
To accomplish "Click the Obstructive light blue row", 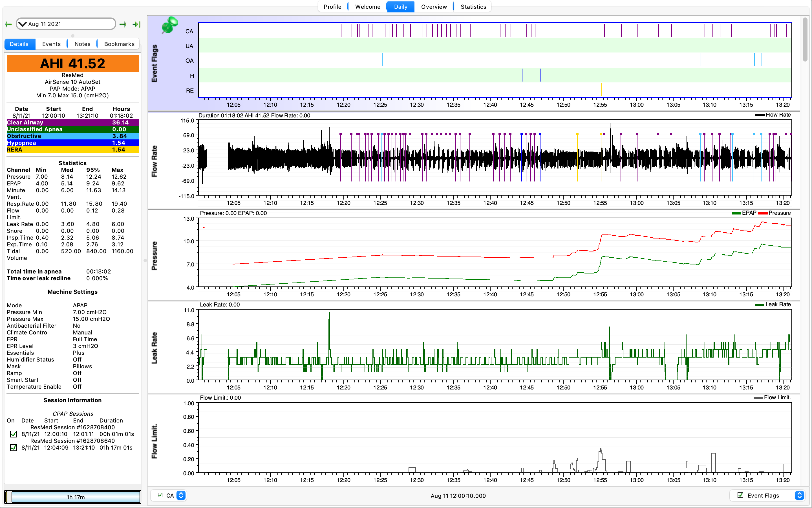I will tap(72, 136).
